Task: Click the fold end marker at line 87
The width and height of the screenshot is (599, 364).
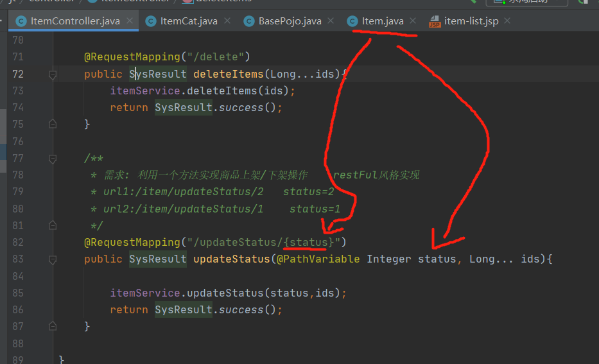Action: tap(53, 326)
